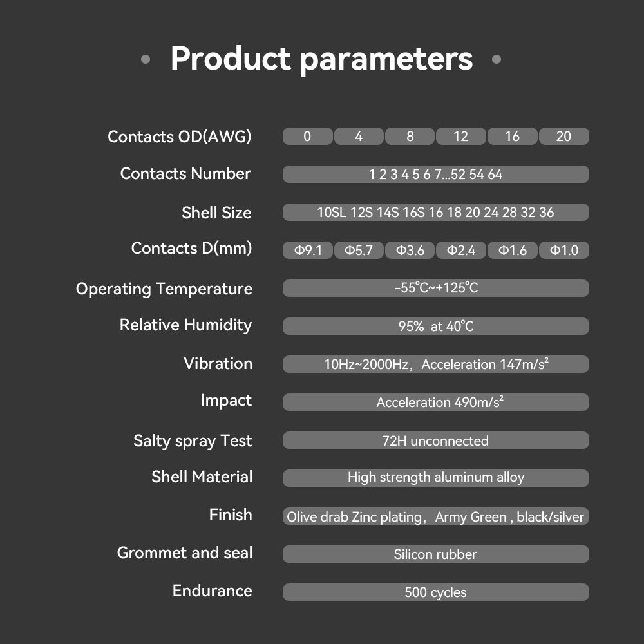Select the Silicon rubber value bar
644x644 pixels.
point(435,554)
